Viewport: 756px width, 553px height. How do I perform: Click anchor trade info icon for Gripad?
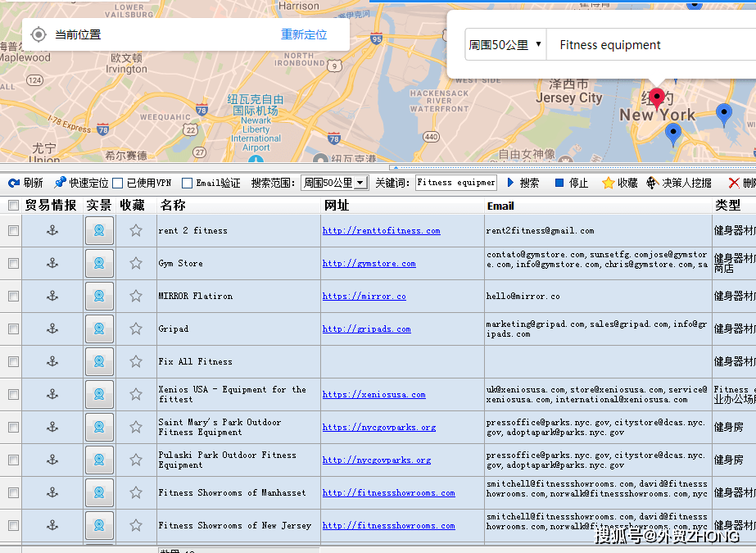[52, 329]
